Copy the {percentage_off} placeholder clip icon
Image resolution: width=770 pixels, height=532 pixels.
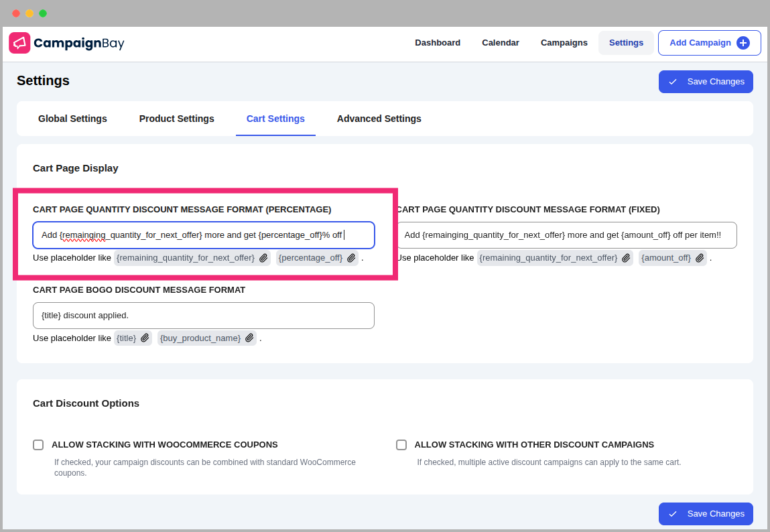click(x=351, y=258)
